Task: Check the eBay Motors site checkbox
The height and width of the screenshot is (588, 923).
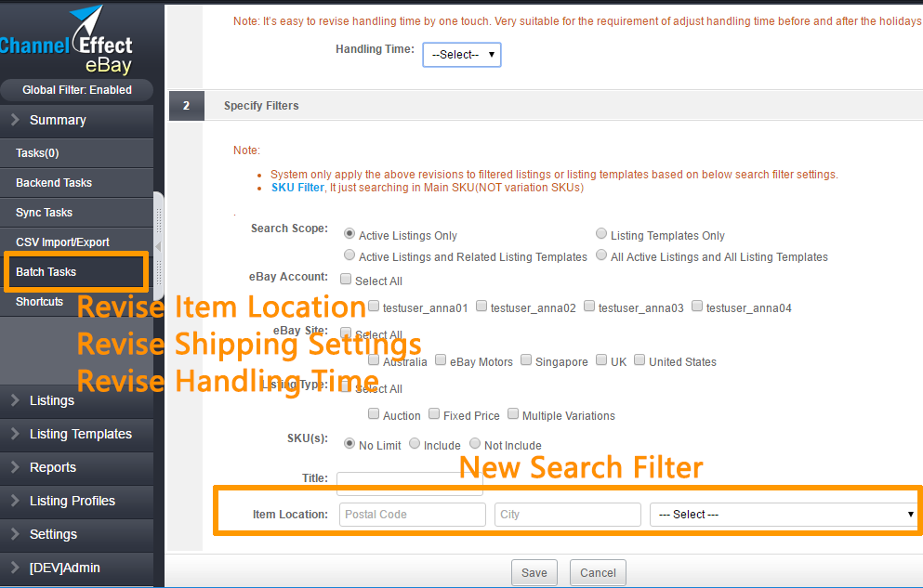Action: [441, 359]
